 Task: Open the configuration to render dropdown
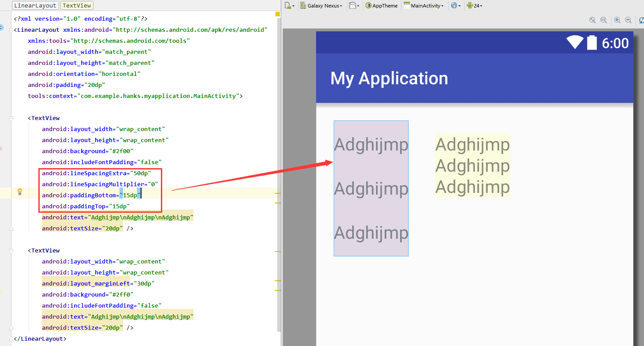pos(290,6)
